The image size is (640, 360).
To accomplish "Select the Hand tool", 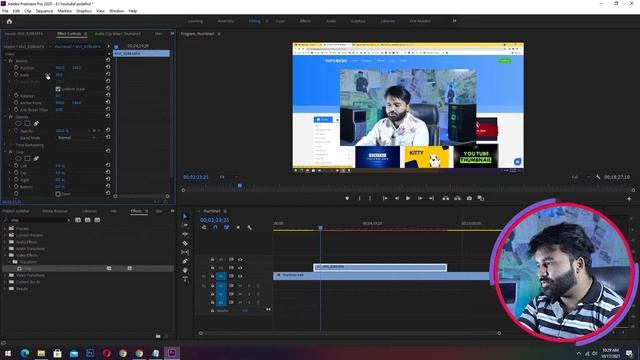I will tap(185, 270).
